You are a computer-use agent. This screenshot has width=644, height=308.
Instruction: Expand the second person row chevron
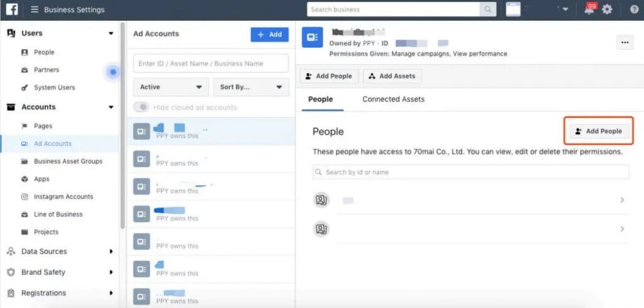pyautogui.click(x=622, y=229)
